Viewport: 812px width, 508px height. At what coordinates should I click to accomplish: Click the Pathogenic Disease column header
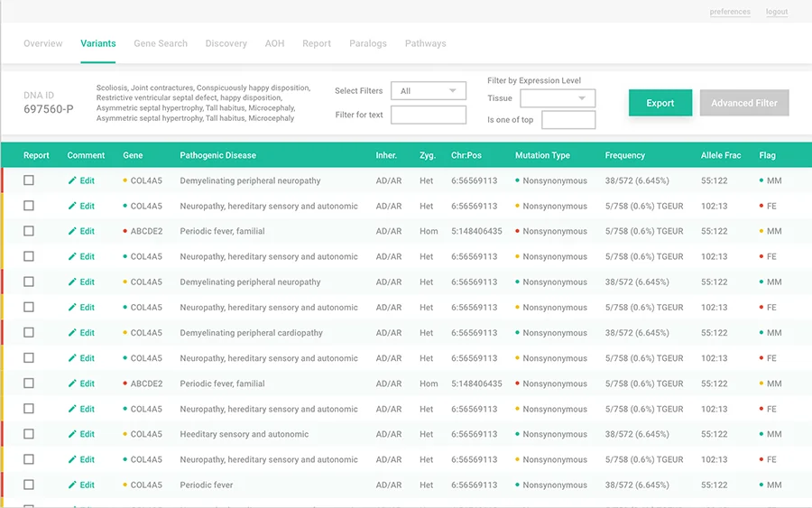[218, 155]
